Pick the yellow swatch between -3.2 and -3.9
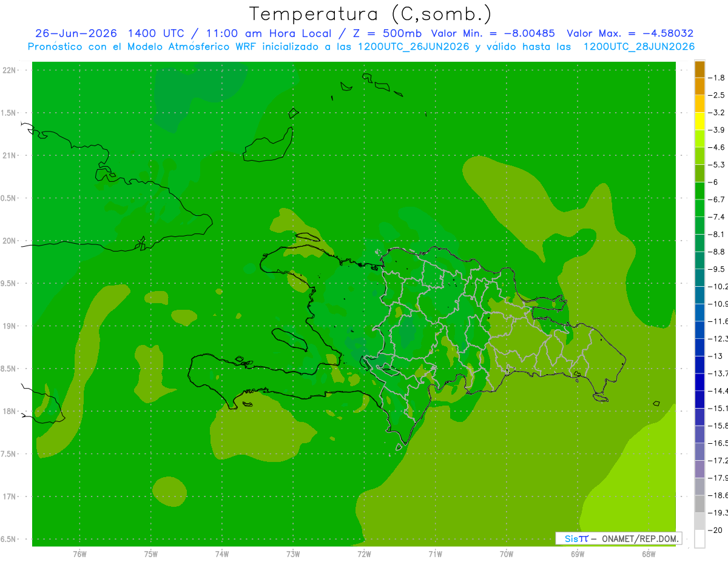This screenshot has height=562, width=728. [x=699, y=121]
